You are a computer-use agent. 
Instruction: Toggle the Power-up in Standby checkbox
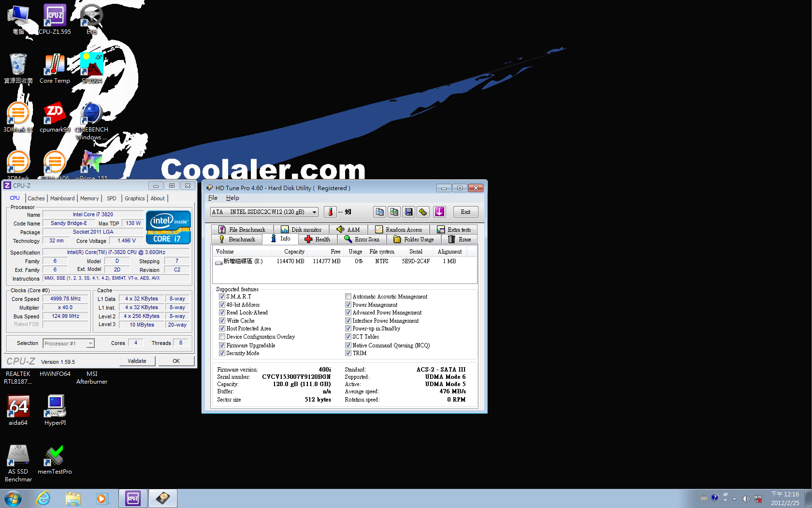[x=348, y=329]
